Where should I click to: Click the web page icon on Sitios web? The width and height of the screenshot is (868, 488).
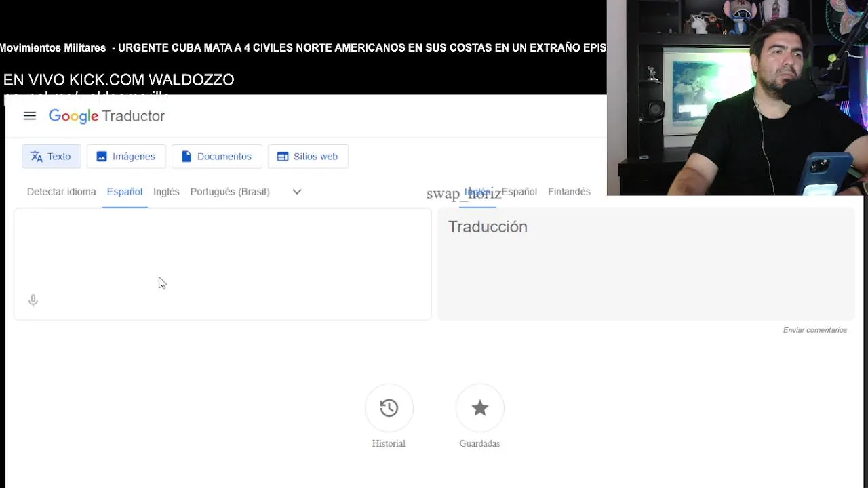point(283,157)
